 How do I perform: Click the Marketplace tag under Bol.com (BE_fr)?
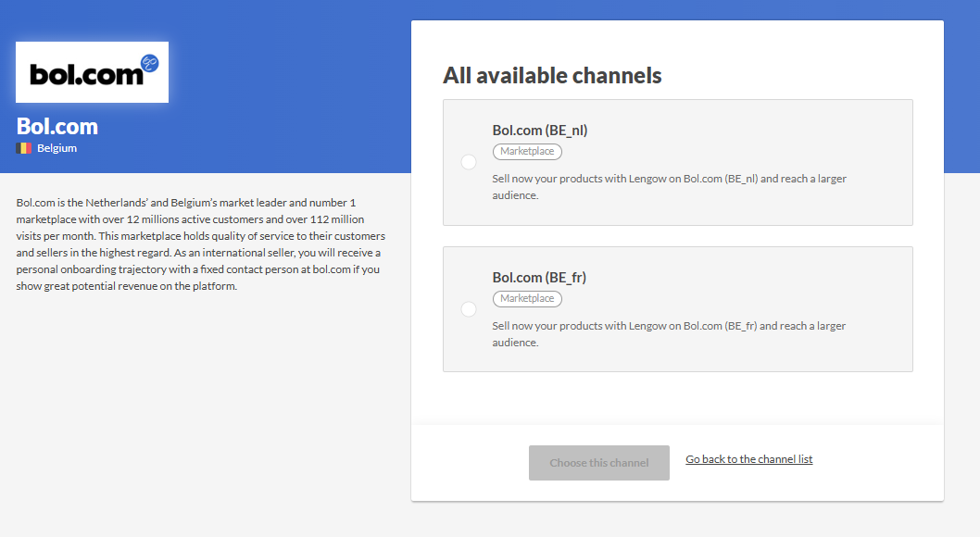pyautogui.click(x=527, y=299)
